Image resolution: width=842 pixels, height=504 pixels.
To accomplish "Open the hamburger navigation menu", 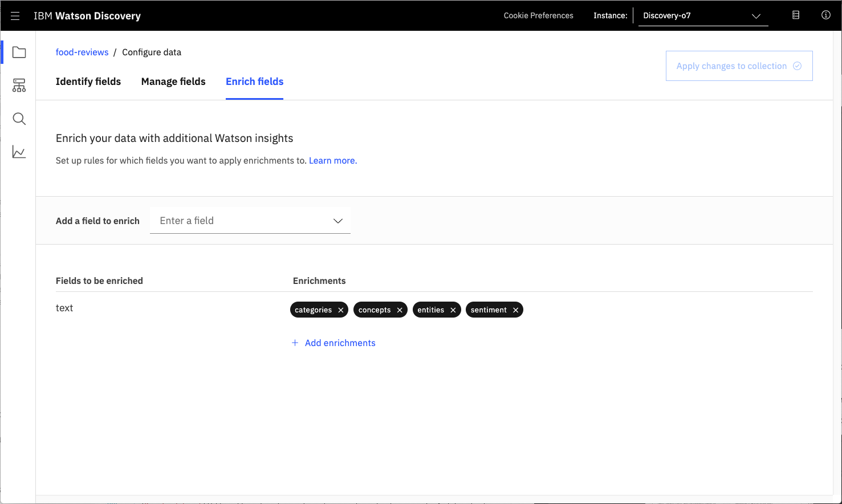I will 15,16.
